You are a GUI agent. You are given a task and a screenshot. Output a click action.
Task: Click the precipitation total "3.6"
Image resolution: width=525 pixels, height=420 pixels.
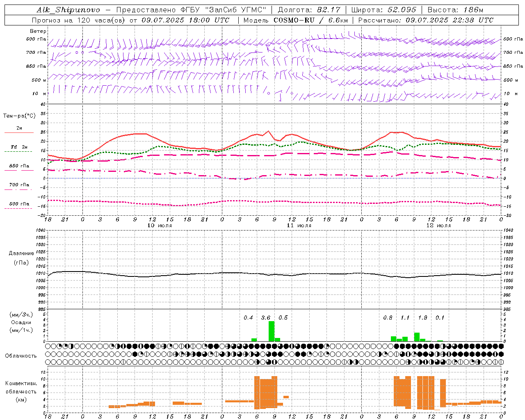tap(266, 318)
